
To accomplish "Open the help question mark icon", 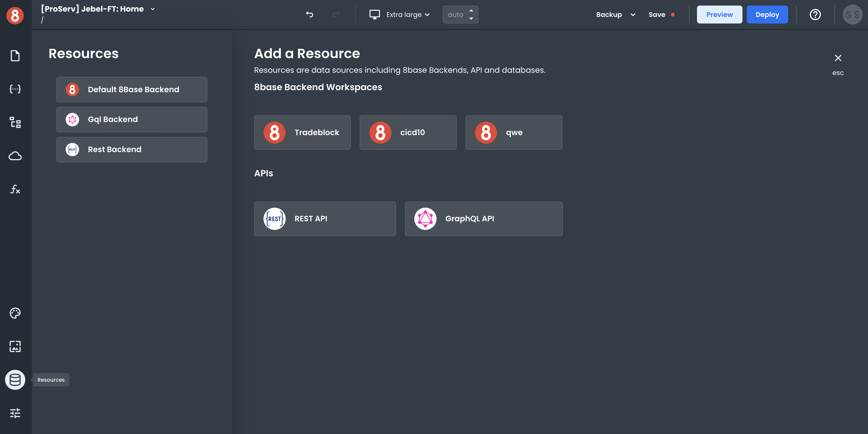I will 815,14.
